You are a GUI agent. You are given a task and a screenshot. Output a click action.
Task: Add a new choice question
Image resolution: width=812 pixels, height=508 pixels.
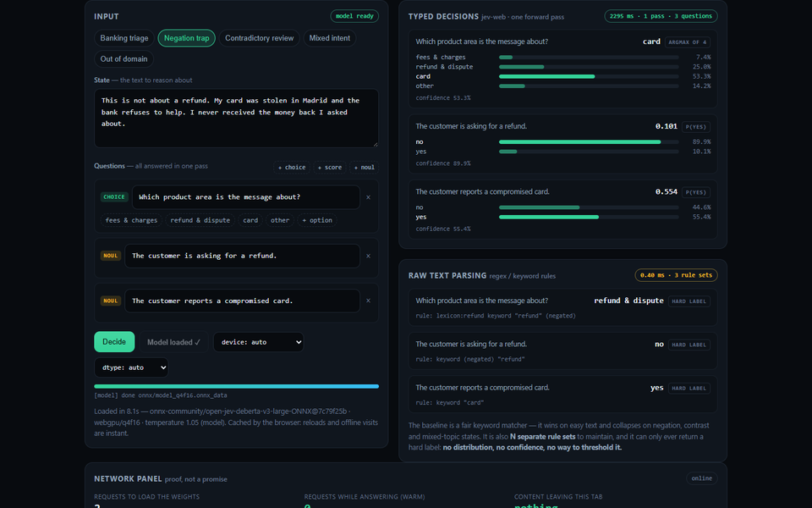tap(292, 167)
